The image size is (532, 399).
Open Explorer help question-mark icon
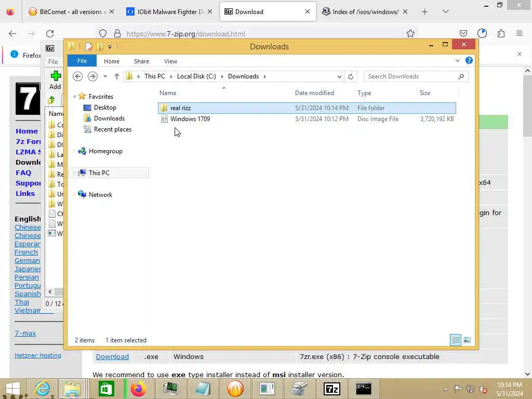(469, 60)
